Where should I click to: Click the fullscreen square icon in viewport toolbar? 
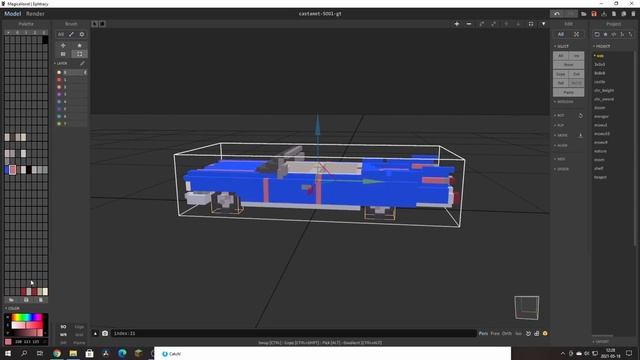pyautogui.click(x=531, y=24)
